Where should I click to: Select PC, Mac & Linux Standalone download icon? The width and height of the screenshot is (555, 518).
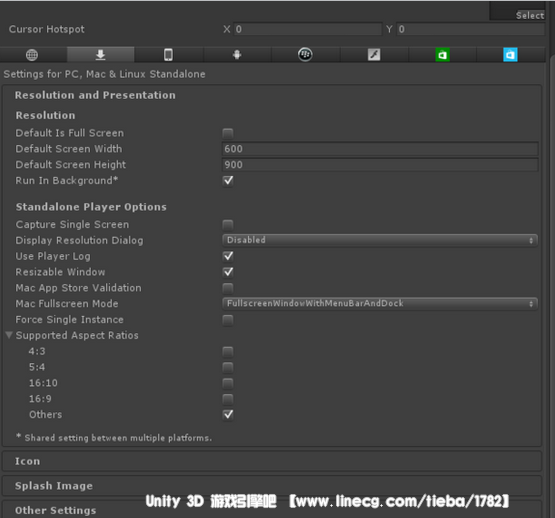tap(101, 55)
